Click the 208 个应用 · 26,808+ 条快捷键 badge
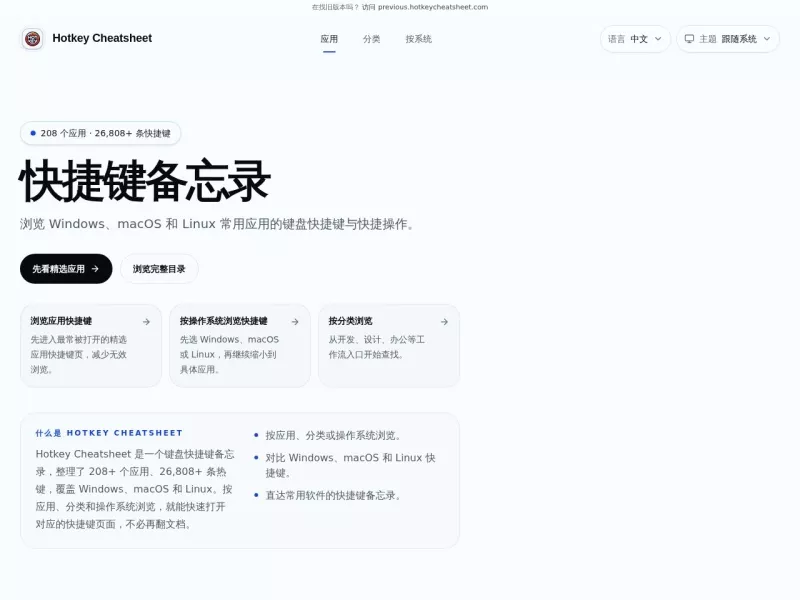 101,133
